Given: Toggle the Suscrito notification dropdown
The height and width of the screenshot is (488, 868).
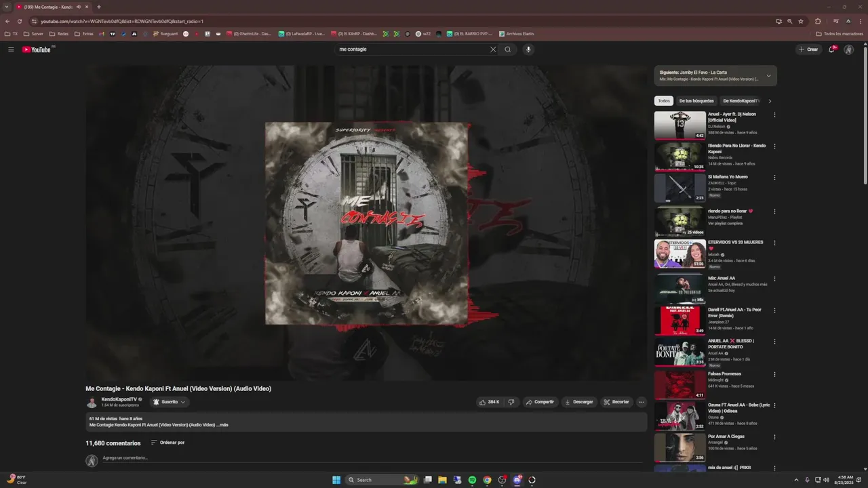Looking at the screenshot, I should [x=169, y=402].
